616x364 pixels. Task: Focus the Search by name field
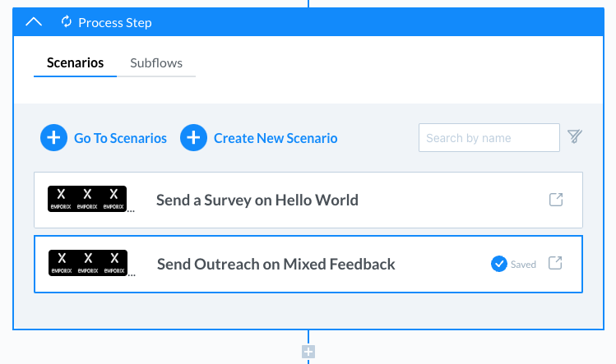(x=489, y=138)
